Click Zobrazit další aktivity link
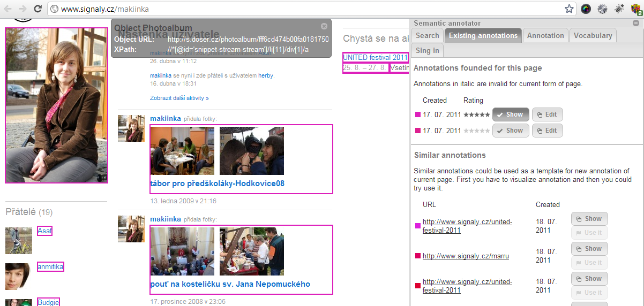The height and width of the screenshot is (306, 644). pyautogui.click(x=179, y=98)
